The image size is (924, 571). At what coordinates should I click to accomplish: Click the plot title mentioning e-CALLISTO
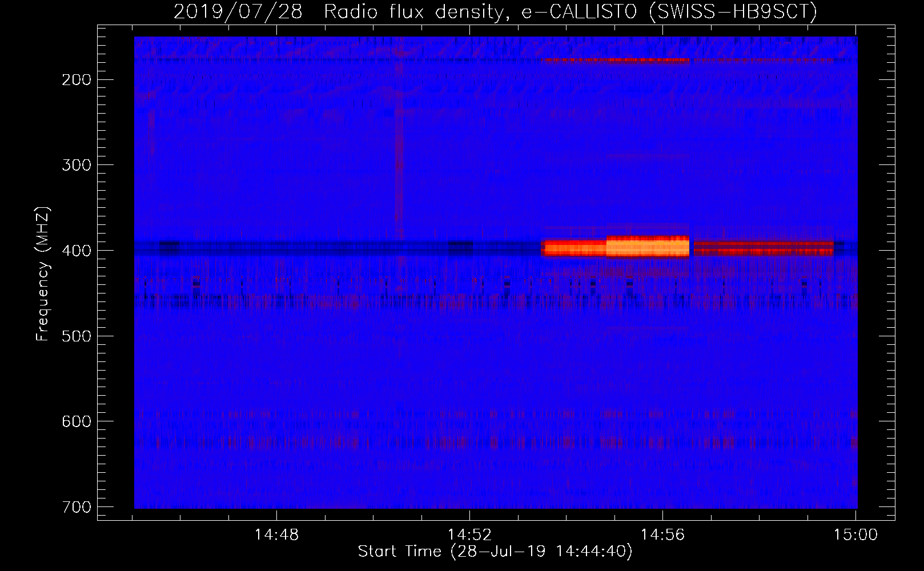tap(495, 11)
